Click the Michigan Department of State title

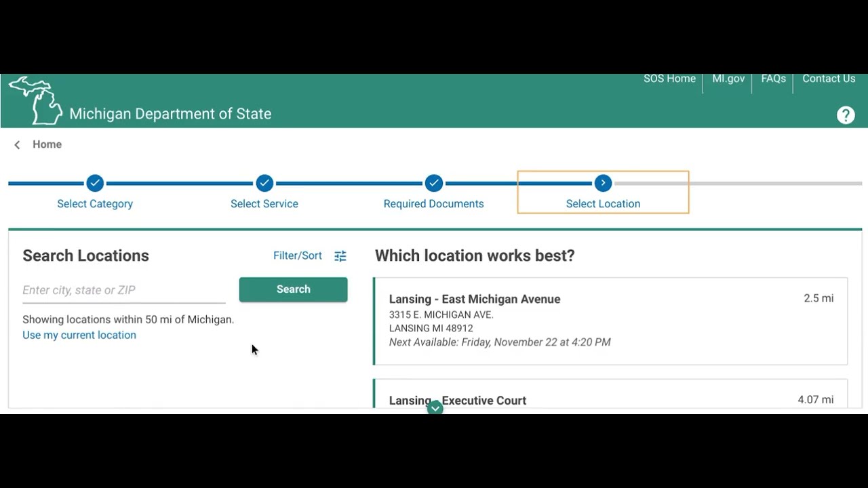coord(170,114)
